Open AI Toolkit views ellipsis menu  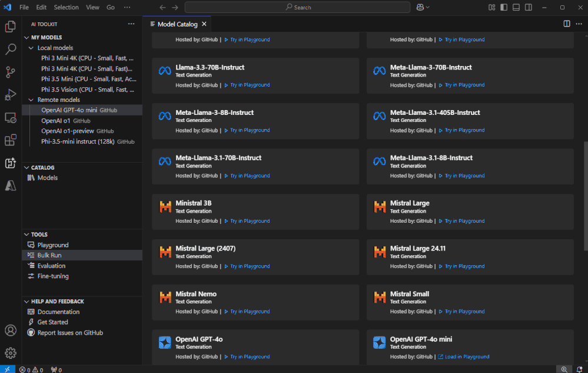(x=131, y=24)
